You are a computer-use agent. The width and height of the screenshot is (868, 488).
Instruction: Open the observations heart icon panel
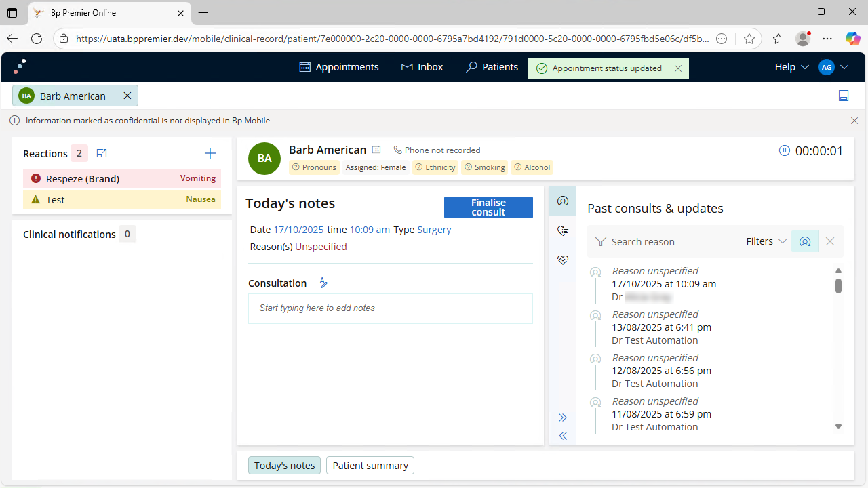562,260
